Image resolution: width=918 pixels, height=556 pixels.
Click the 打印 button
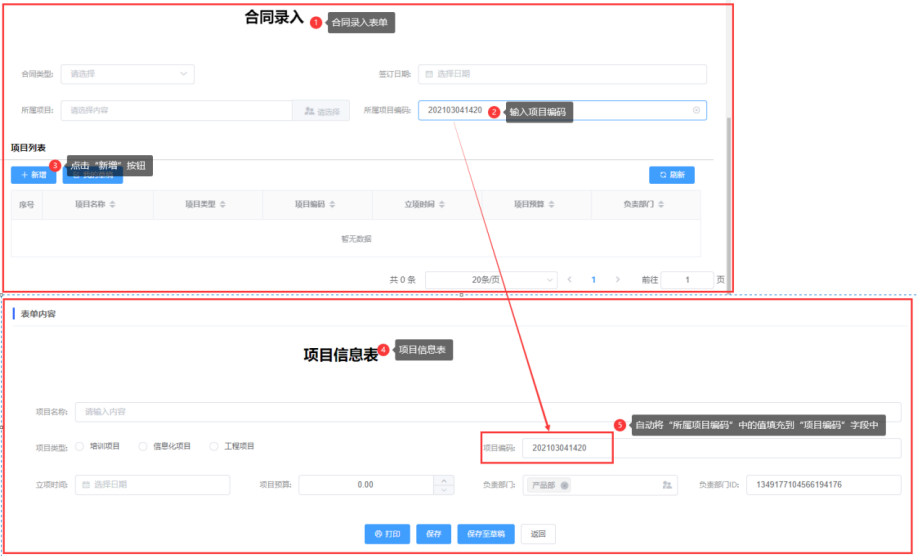[x=387, y=534]
